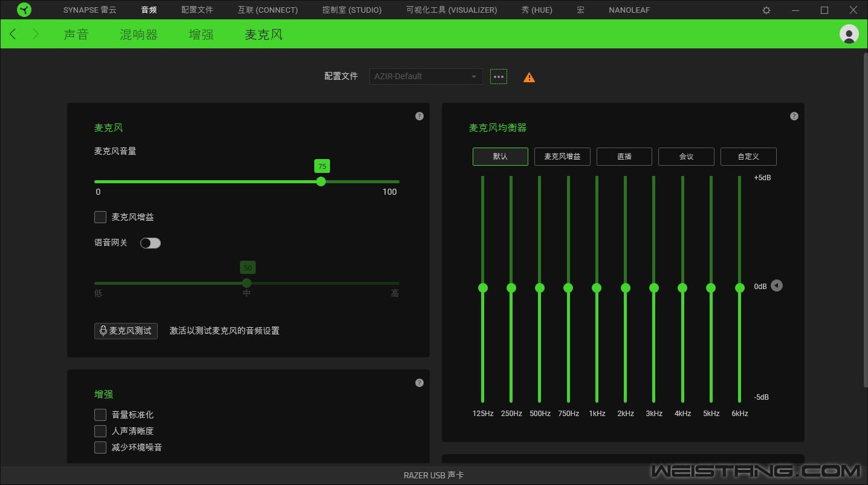Select the 直播 equalizer preset
Screen dimensions: 868x485
(x=624, y=157)
